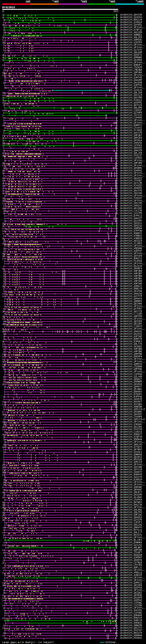Viewport: 146px width, 644px height.
Task: Select hit label UniRef100_A0EFA7
Action: coord(131,251)
